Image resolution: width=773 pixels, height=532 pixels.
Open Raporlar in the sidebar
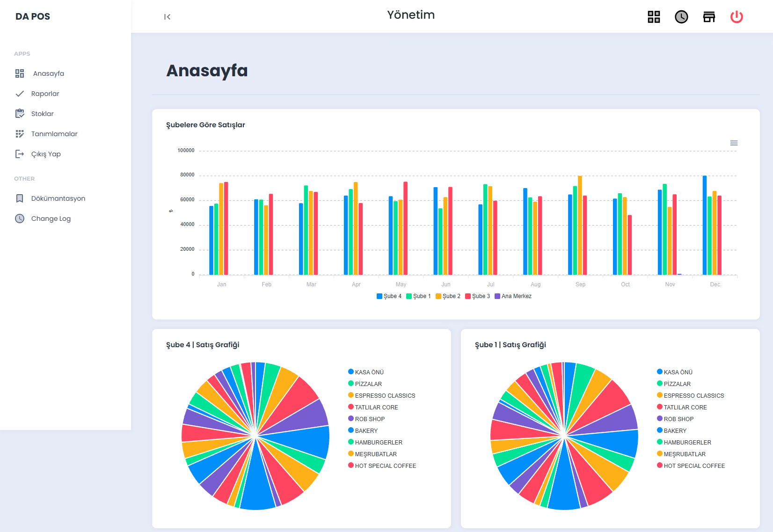(45, 94)
